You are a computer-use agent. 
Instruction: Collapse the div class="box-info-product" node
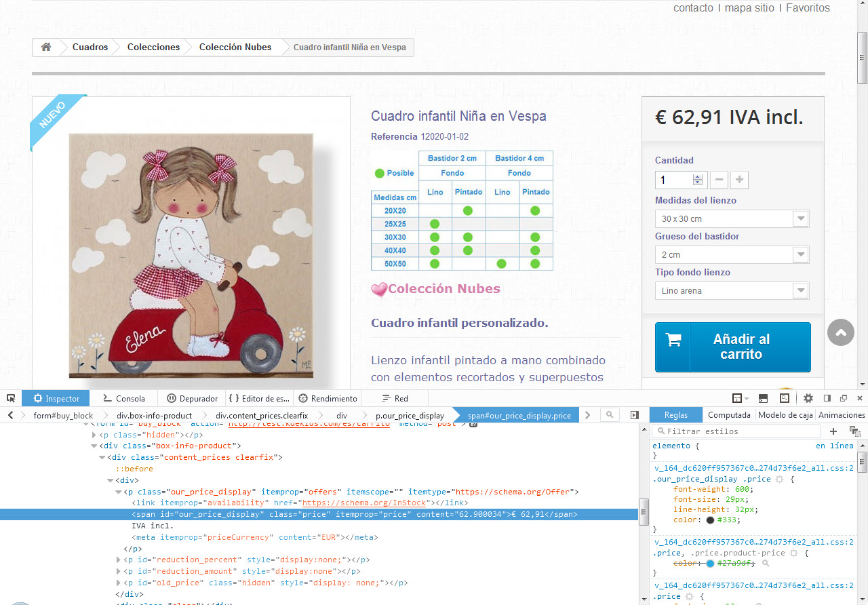[x=94, y=446]
